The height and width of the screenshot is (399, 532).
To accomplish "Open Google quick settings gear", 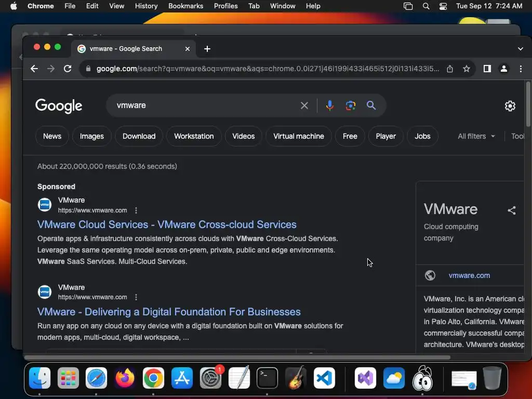I will [510, 106].
